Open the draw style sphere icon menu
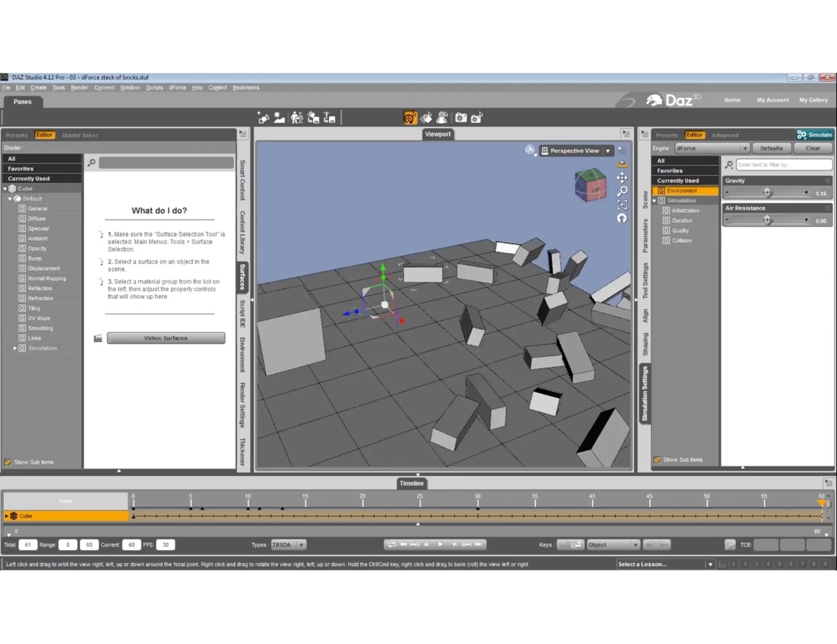Viewport: 837px width, 644px height. [x=531, y=150]
